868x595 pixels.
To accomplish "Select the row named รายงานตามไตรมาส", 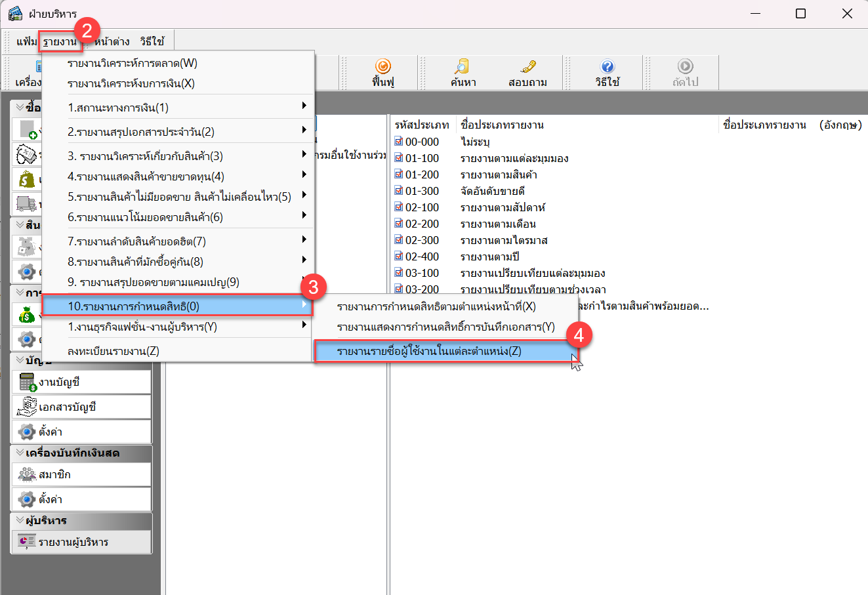I will click(x=504, y=240).
